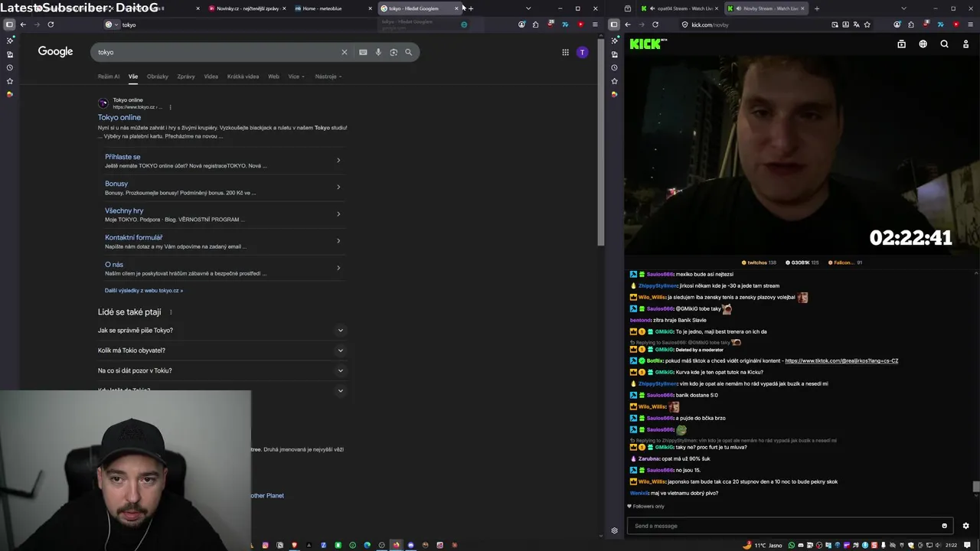Open the Google apps grid

point(566,52)
